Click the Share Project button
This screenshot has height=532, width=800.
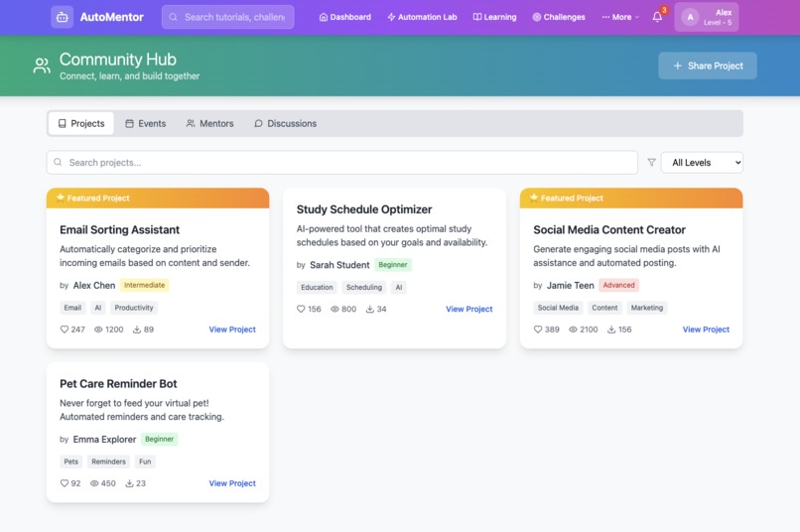point(707,66)
